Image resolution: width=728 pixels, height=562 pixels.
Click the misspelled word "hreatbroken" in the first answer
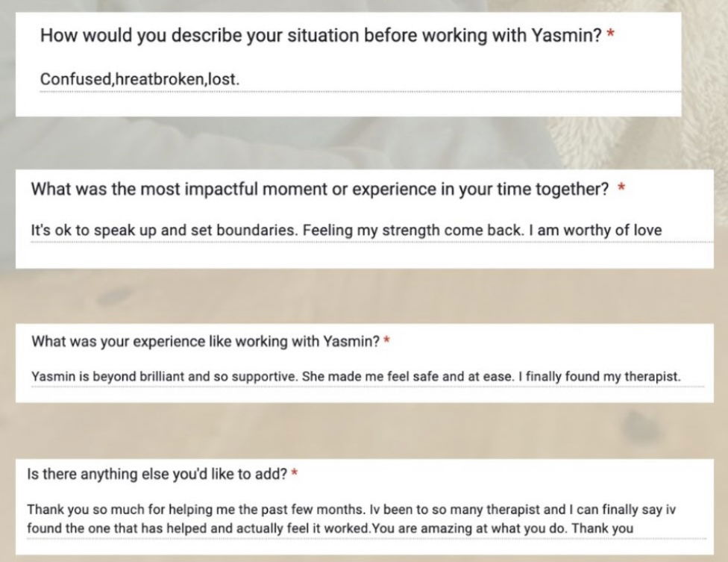160,79
